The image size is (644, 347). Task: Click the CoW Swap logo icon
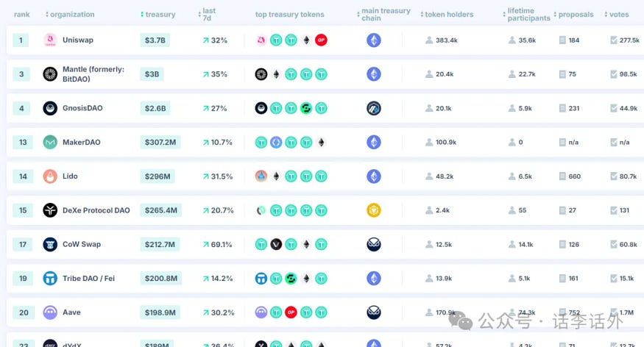[50, 245]
